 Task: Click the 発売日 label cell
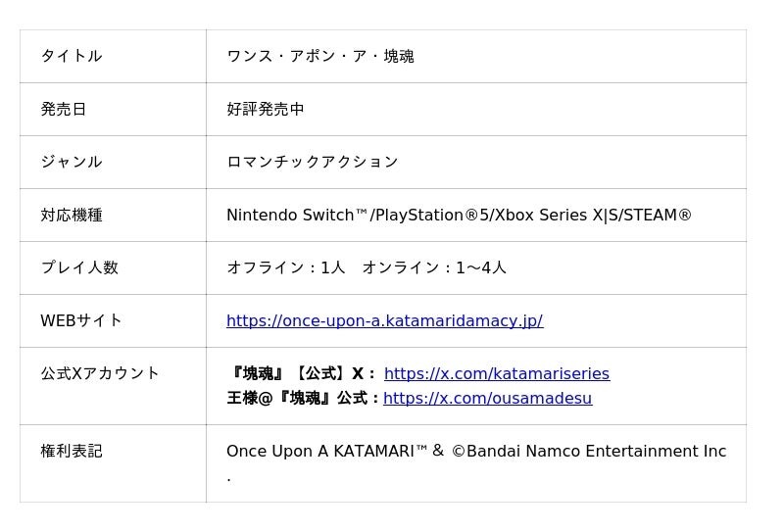point(64,109)
